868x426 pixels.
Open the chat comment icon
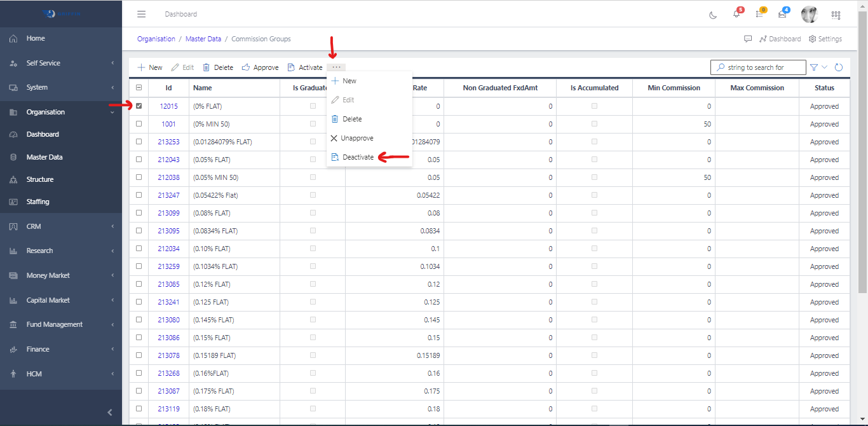point(748,39)
